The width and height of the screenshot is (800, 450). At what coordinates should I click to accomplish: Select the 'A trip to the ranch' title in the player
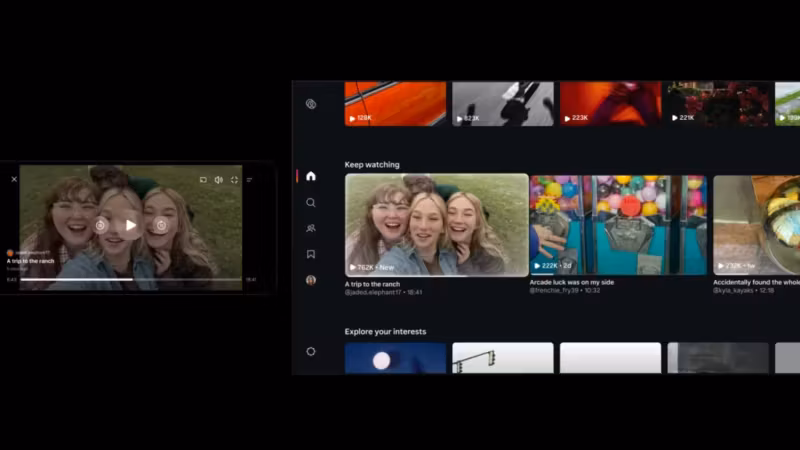(x=31, y=261)
